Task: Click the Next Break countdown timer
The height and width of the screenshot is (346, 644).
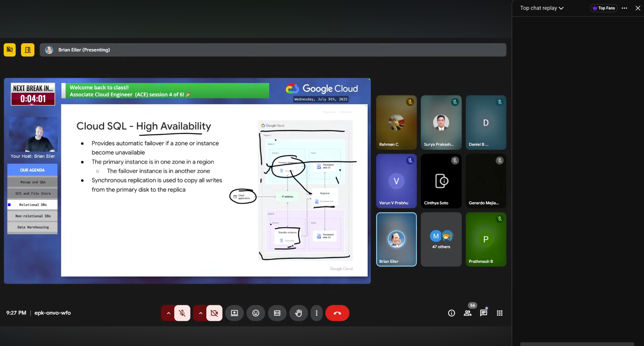Action: click(33, 94)
